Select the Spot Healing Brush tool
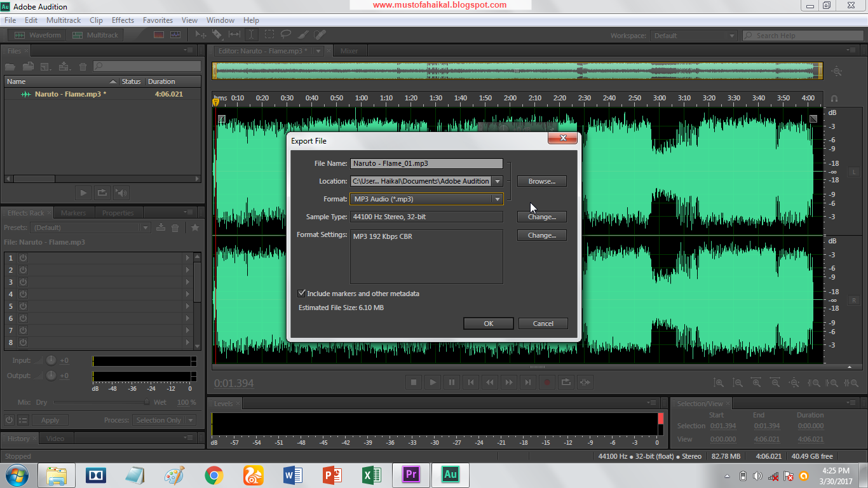 coord(319,34)
